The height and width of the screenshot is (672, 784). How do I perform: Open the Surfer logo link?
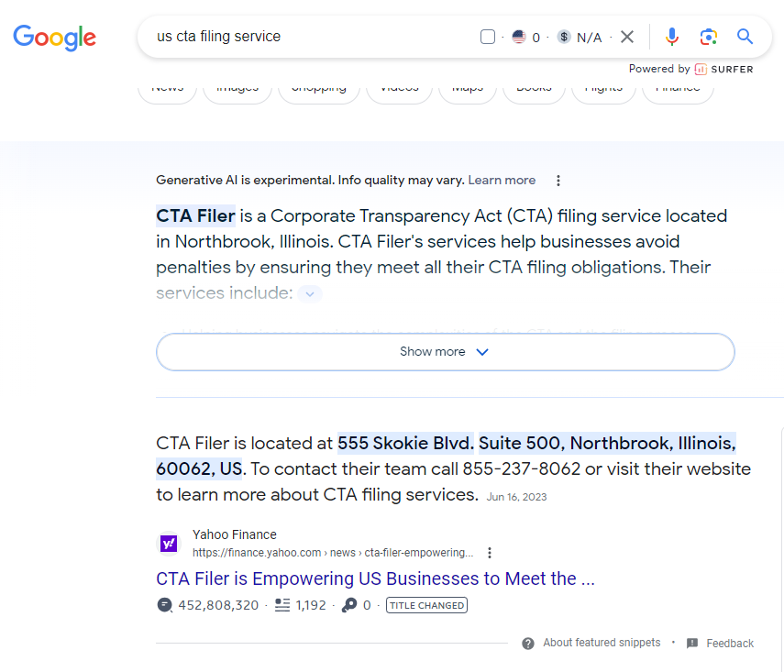tap(724, 70)
